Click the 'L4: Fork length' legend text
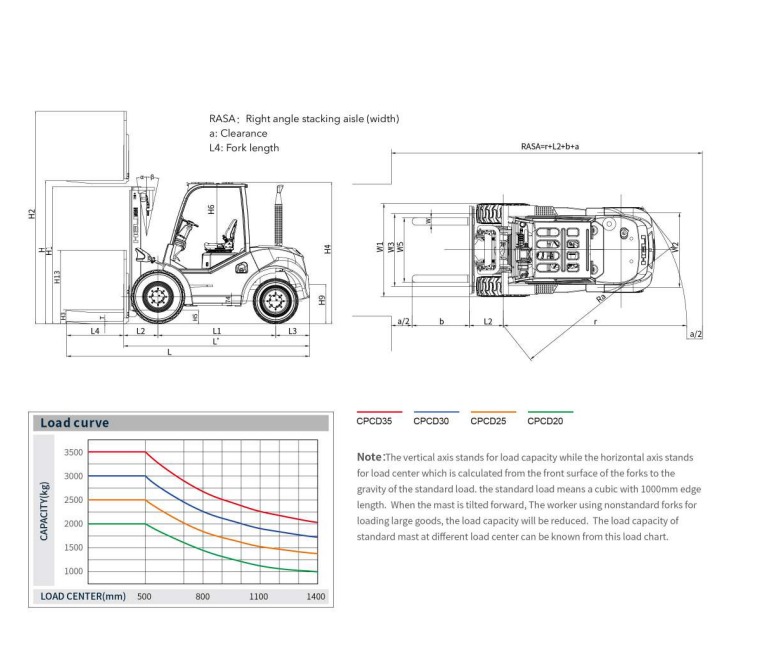The image size is (765, 657). coord(244,148)
